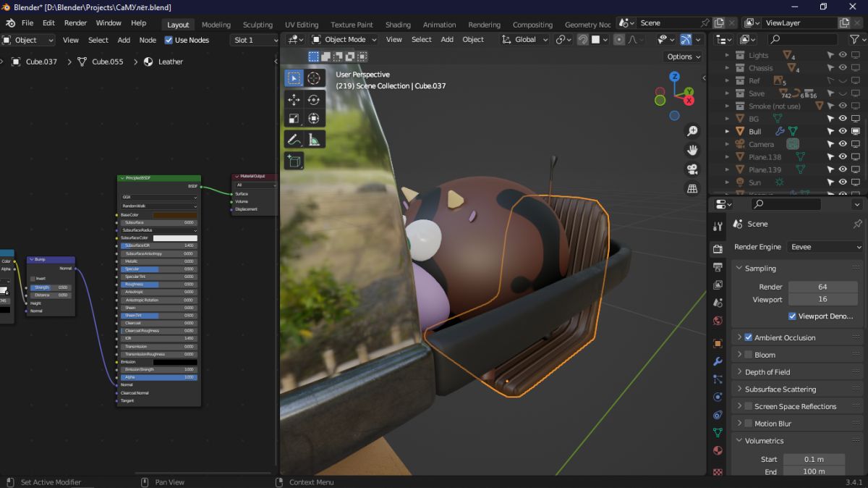This screenshot has height=488, width=868.
Task: Switch to the UV Editing workspace tab
Action: coord(301,25)
